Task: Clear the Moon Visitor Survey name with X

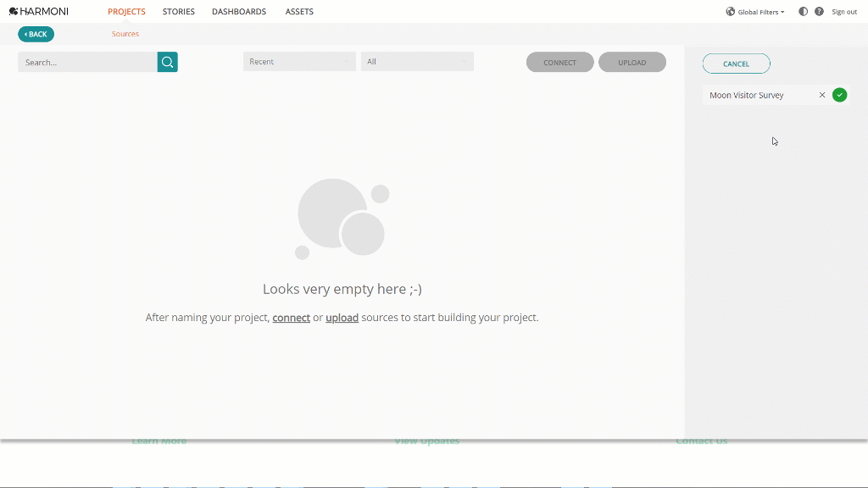Action: [821, 95]
